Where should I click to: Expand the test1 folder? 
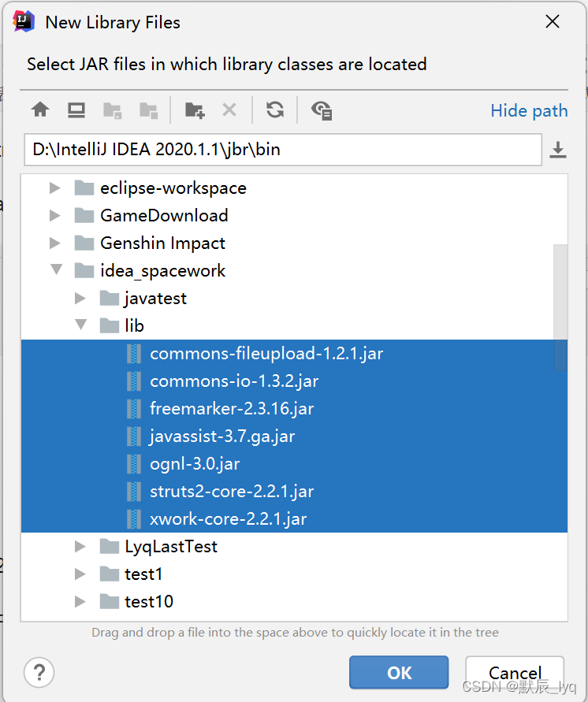coord(80,574)
